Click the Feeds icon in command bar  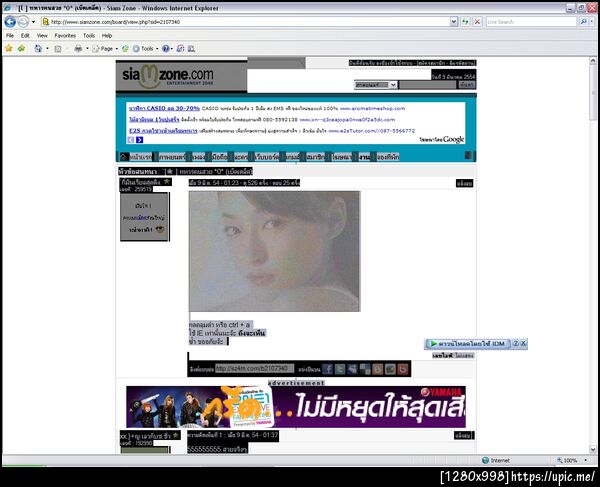click(x=58, y=49)
